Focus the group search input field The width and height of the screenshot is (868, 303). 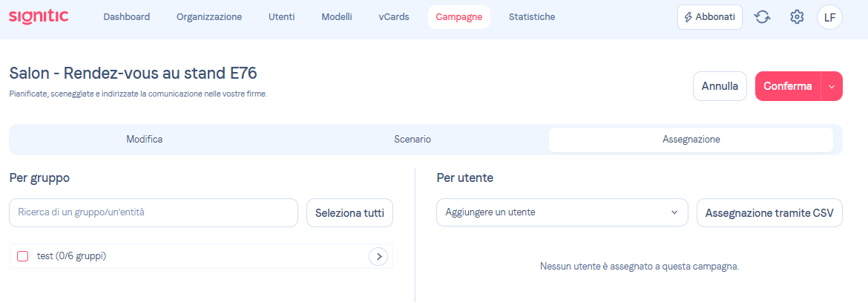[x=153, y=212]
